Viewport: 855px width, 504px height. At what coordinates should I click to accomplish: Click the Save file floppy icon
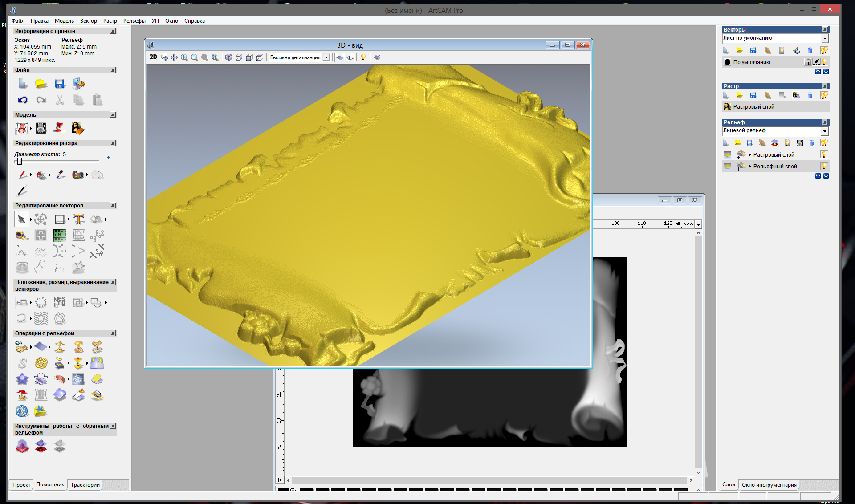point(60,84)
